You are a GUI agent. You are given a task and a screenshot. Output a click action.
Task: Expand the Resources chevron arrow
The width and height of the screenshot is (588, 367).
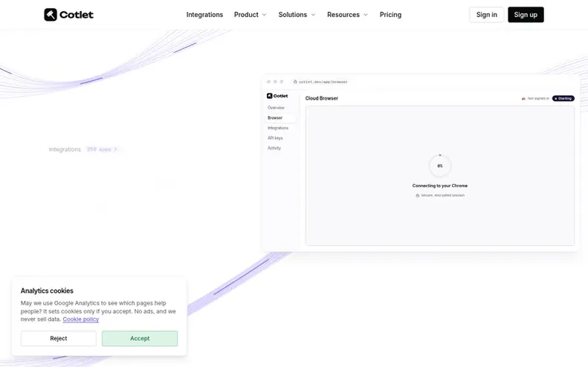(366, 15)
